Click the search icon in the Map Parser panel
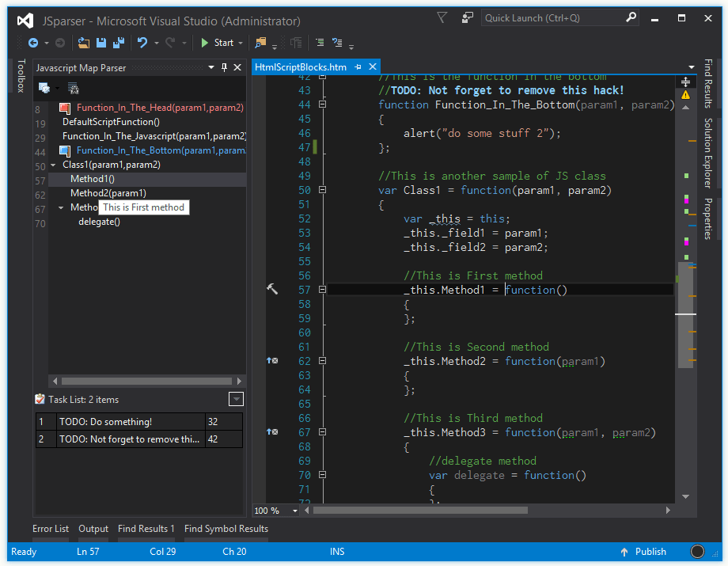728x566 pixels. 73,89
